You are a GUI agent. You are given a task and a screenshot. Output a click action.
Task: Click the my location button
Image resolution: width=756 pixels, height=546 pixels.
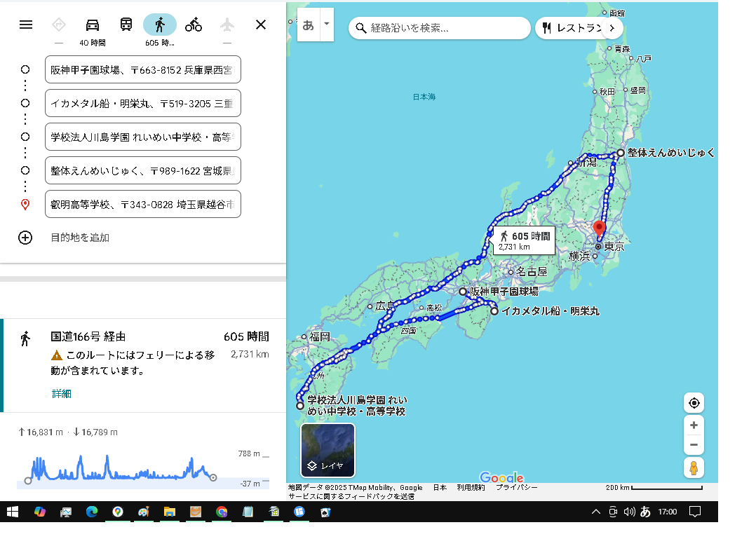(694, 403)
